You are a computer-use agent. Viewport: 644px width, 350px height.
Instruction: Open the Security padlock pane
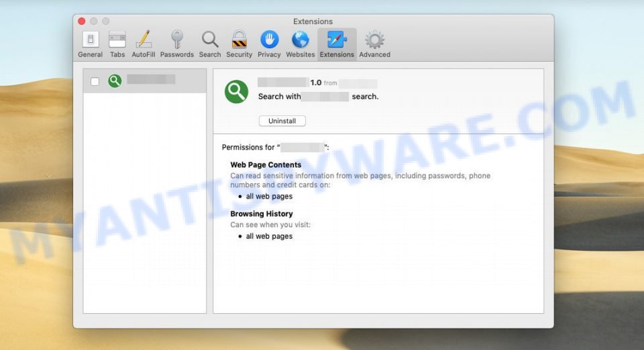(x=239, y=44)
